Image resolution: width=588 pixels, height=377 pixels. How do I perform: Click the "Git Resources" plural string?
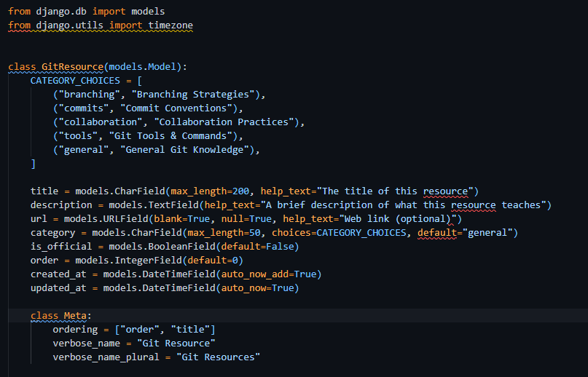(x=218, y=357)
